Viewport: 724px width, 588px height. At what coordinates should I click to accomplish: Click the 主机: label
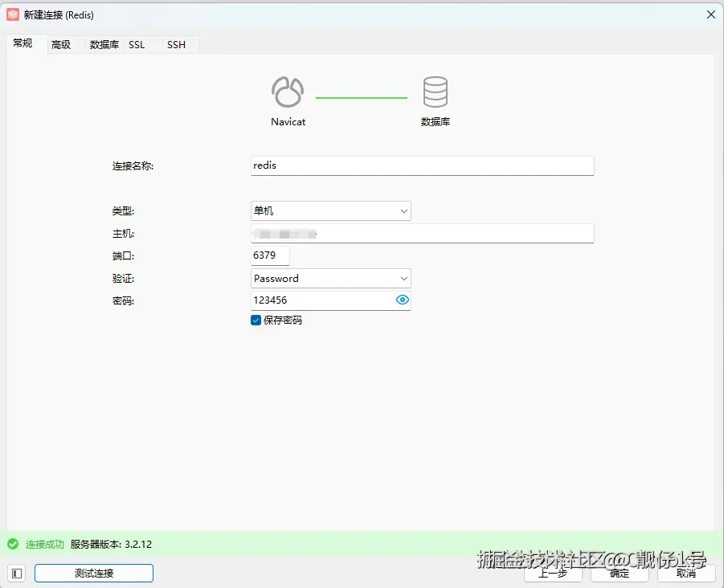(123, 234)
